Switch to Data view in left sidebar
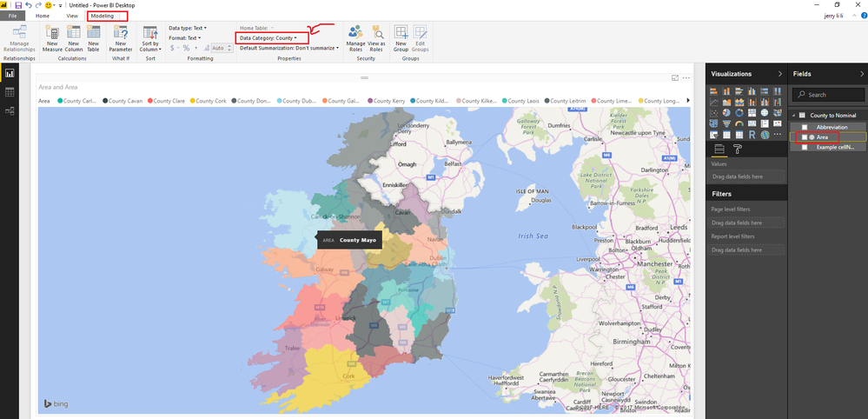The width and height of the screenshot is (868, 419). 10,92
